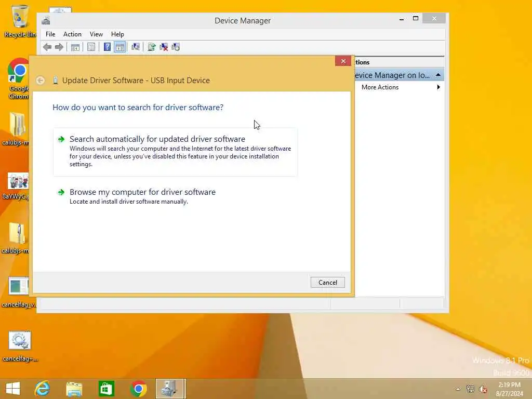532x399 pixels.
Task: Click the Forward arrow in Device Manager toolbar
Action: 59,47
